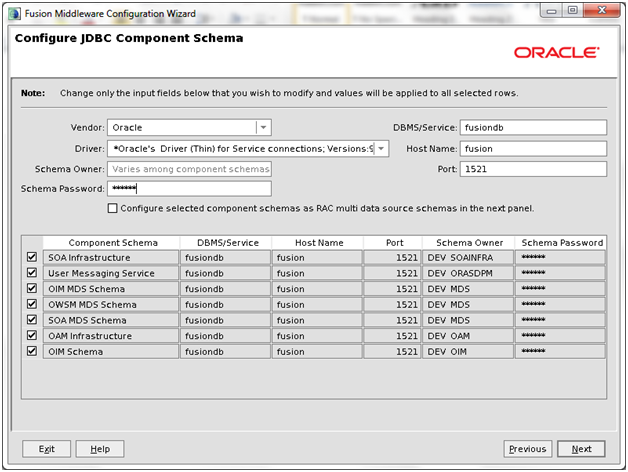Maximize the Configuration Wizard window
The image size is (628, 472).
[573, 11]
